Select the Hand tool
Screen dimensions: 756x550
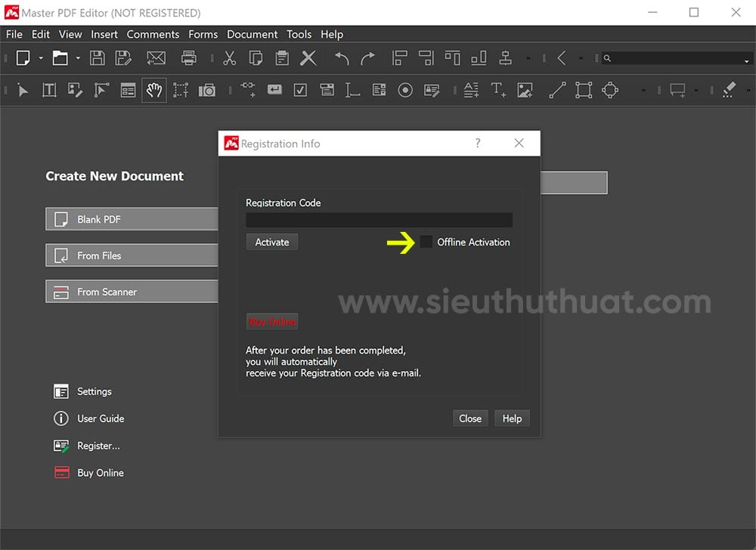(154, 90)
